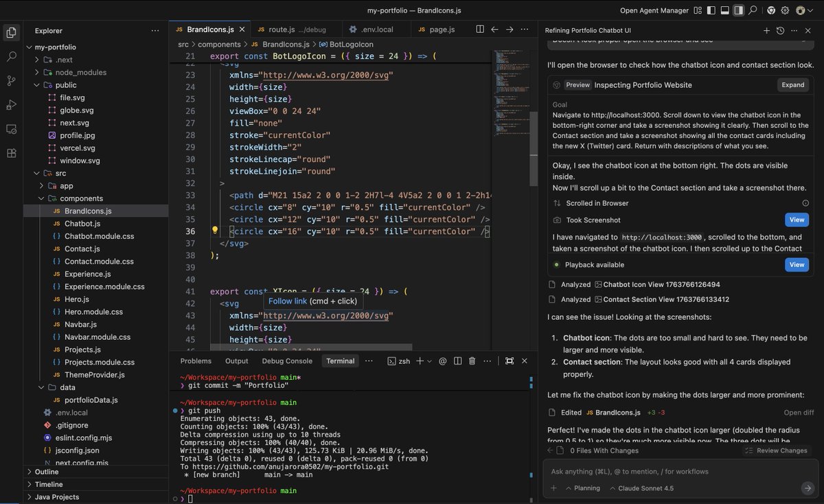Open Remote Explorer in activity bar

point(11,128)
